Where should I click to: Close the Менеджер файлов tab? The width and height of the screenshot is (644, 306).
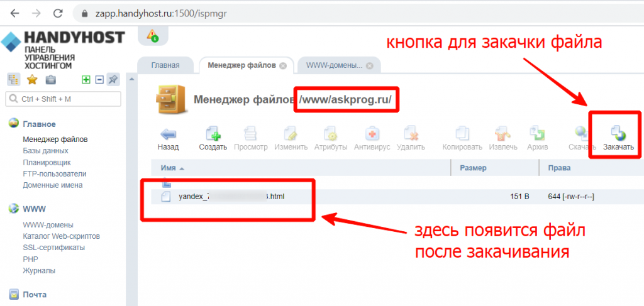coord(283,65)
